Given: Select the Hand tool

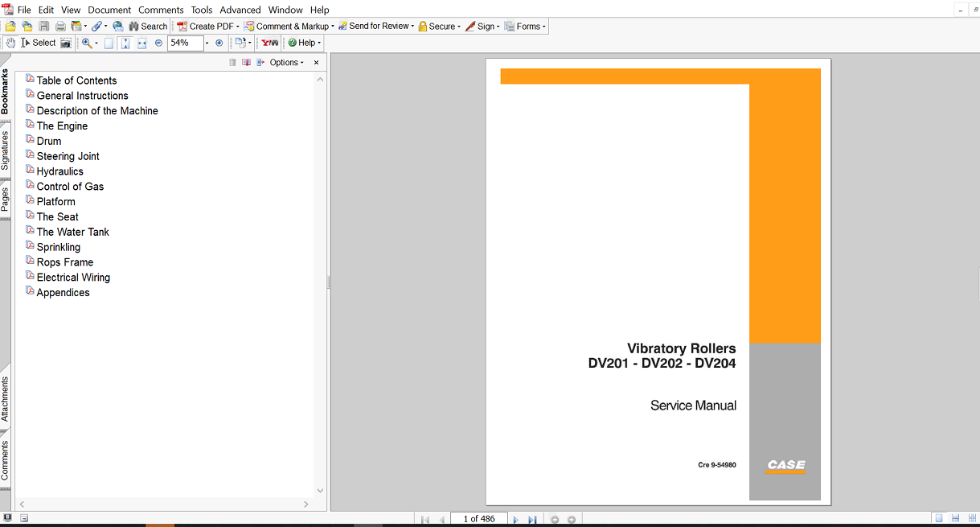Looking at the screenshot, I should click(x=10, y=43).
